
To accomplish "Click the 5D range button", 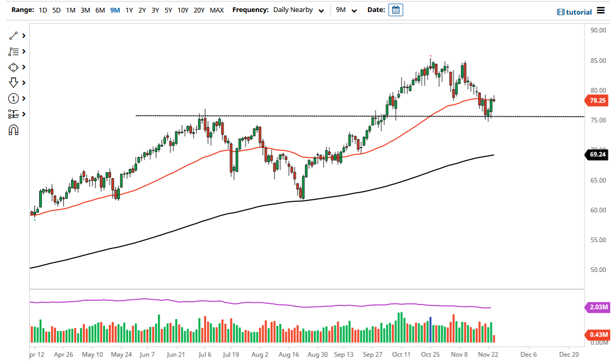I will 56,10.
